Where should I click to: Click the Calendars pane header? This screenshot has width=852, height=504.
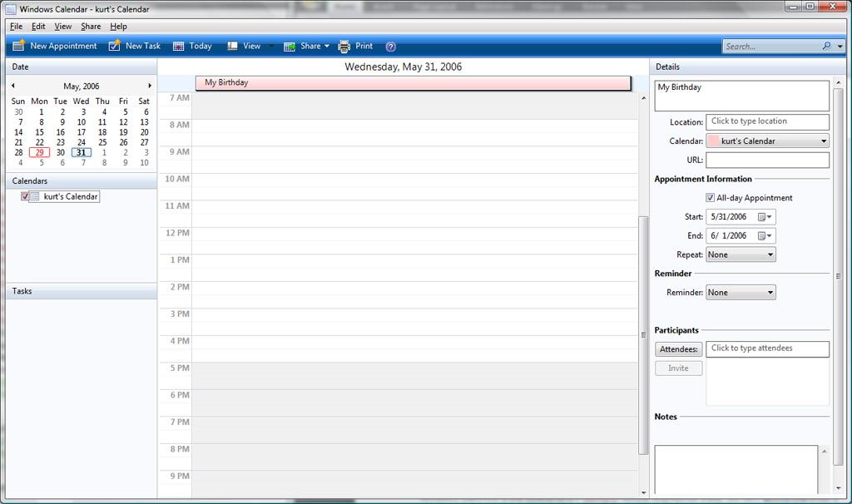pos(81,180)
